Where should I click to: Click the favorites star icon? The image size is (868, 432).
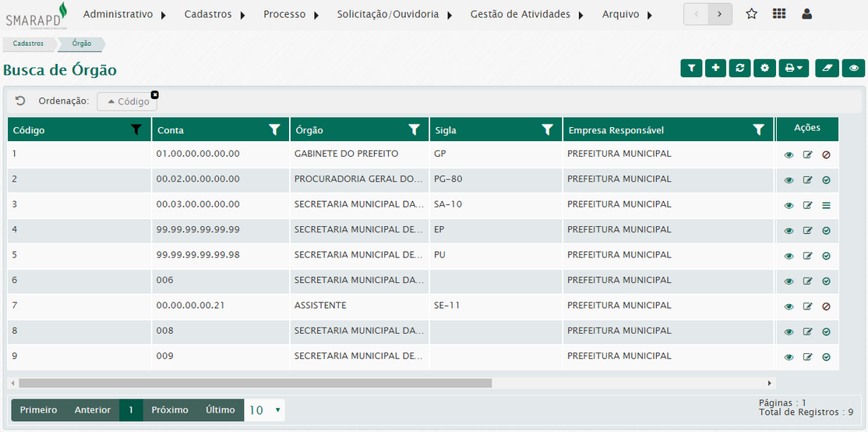tap(751, 14)
